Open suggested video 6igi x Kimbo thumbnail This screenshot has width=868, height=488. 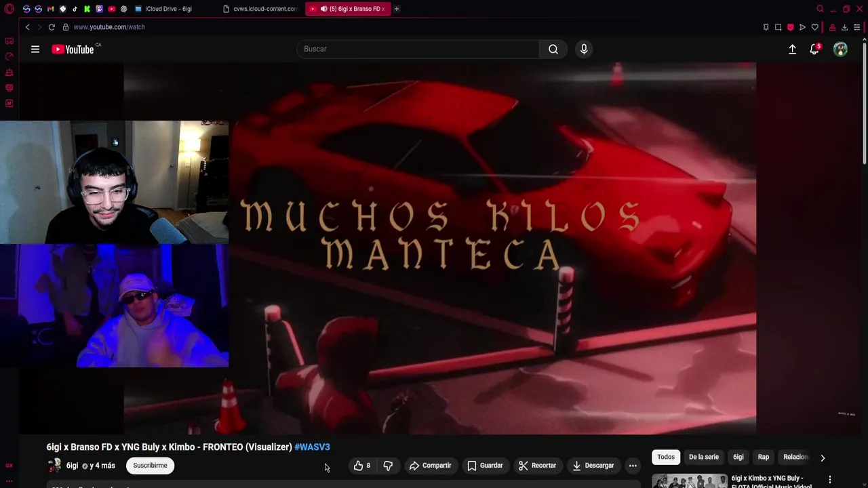[x=689, y=481]
